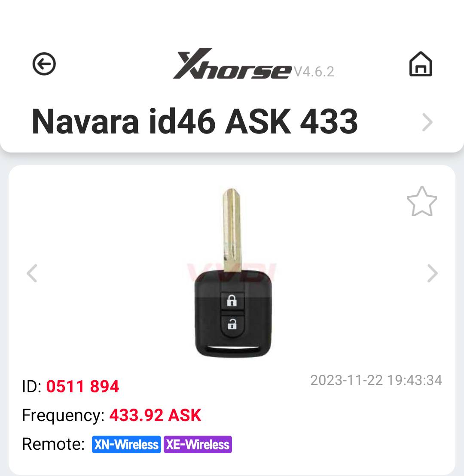This screenshot has width=464, height=476.
Task: Tap the Frequency: label
Action: 63,415
